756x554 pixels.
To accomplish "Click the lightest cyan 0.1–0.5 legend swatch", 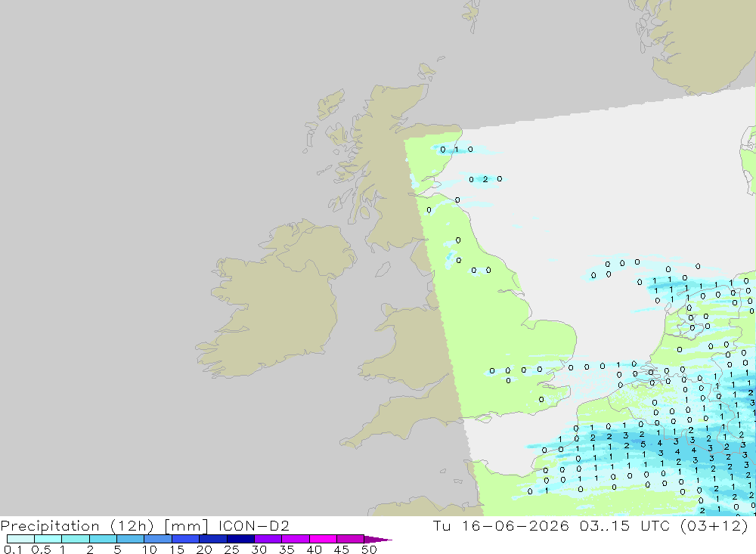I will pos(20,539).
